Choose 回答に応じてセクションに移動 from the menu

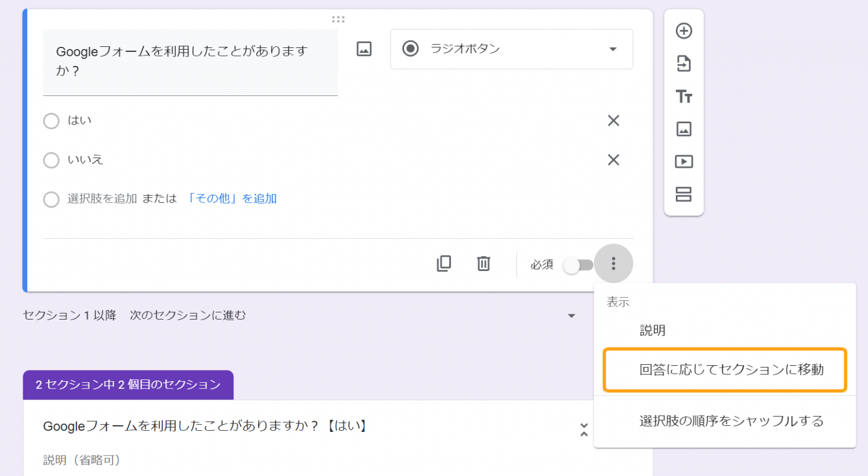(x=724, y=370)
